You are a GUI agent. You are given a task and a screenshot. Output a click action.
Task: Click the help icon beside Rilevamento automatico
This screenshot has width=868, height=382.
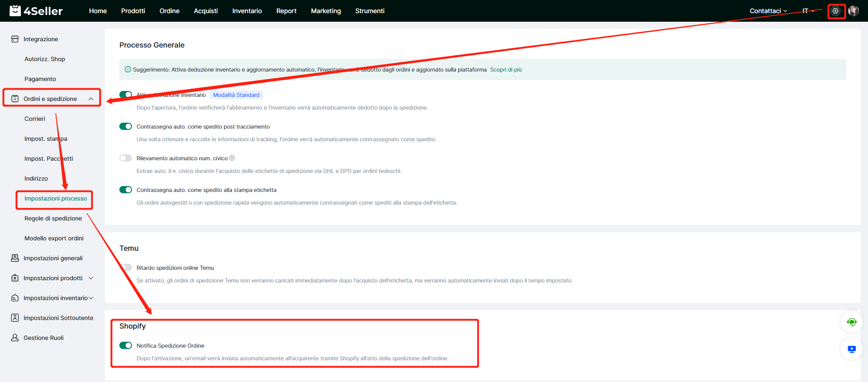pyautogui.click(x=232, y=158)
